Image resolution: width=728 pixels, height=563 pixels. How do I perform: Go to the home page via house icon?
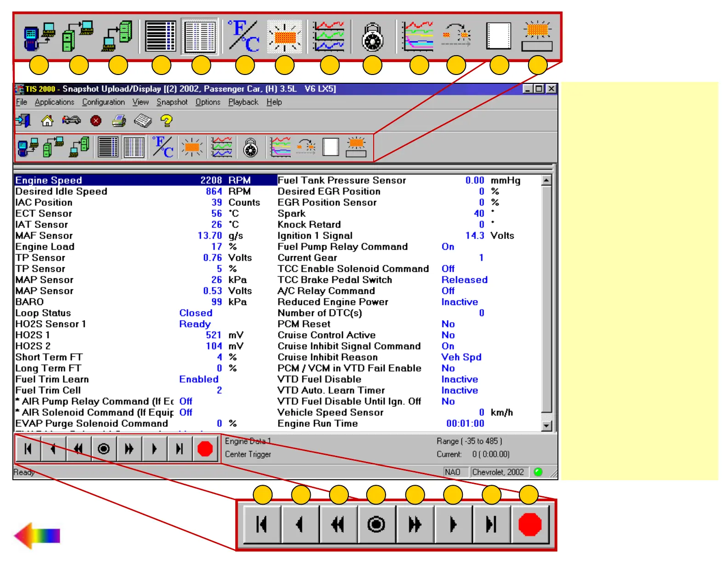point(47,121)
